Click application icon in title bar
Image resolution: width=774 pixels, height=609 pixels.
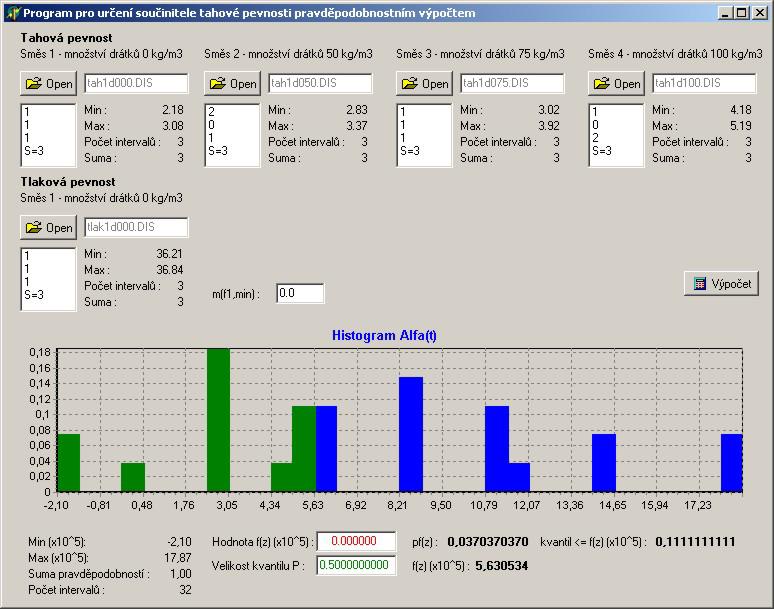[x=13, y=13]
